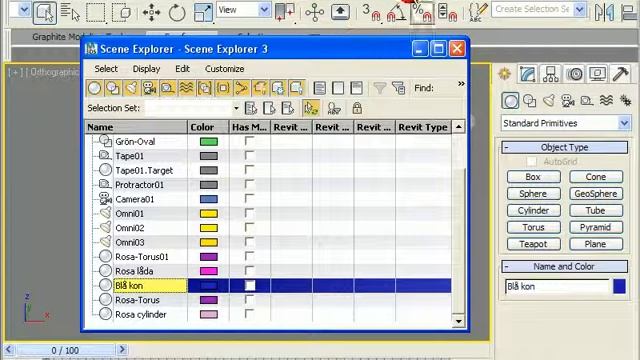This screenshot has width=640, height=360.
Task: Open the Utilities hammer panel tab
Action: click(621, 74)
